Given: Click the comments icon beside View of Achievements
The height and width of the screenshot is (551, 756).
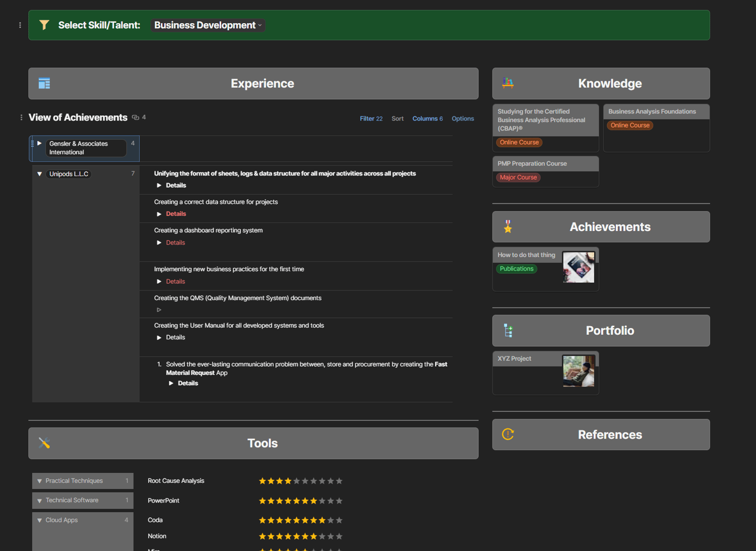Looking at the screenshot, I should pos(136,117).
